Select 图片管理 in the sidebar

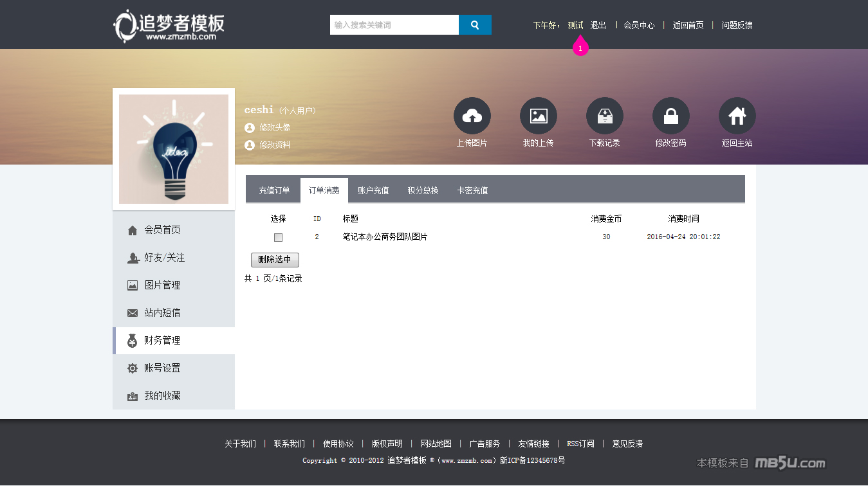(162, 285)
